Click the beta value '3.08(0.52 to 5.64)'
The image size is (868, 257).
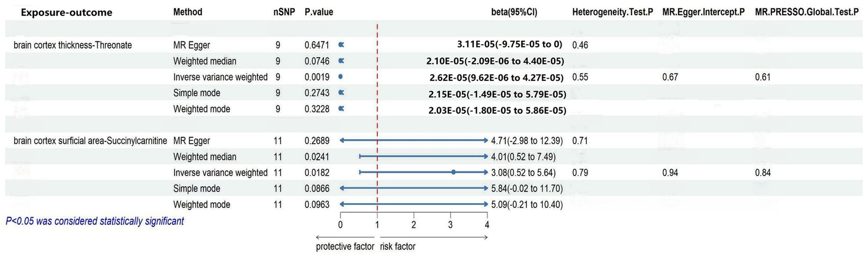point(524,172)
